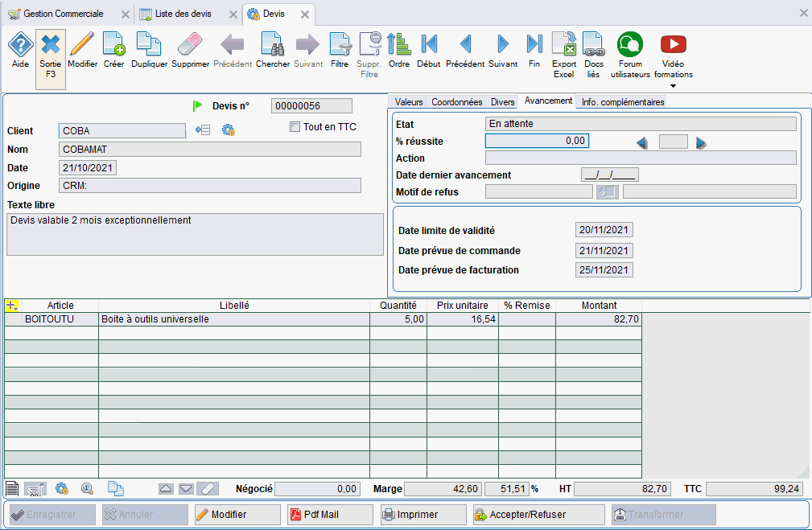Click the move line down arrow
The width and height of the screenshot is (812, 530).
coord(187,487)
